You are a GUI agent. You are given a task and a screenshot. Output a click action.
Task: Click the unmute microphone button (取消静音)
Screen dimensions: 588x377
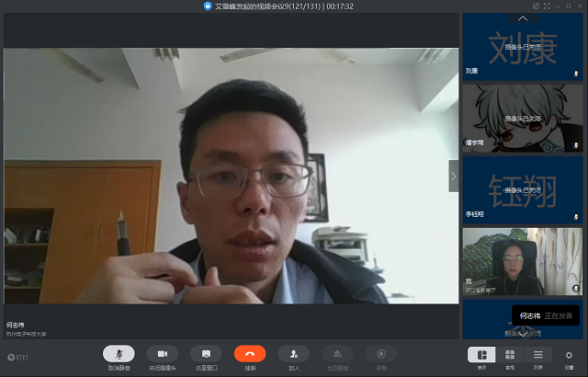(118, 353)
